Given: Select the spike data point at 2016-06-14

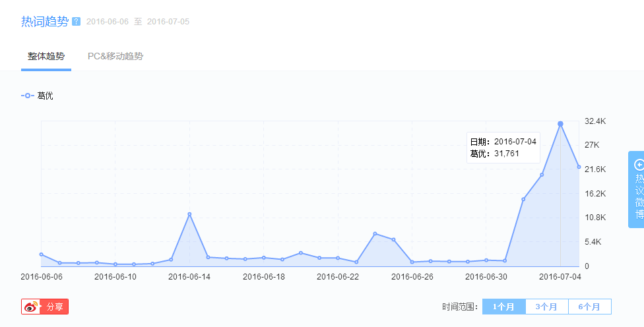Looking at the screenshot, I should coord(189,214).
